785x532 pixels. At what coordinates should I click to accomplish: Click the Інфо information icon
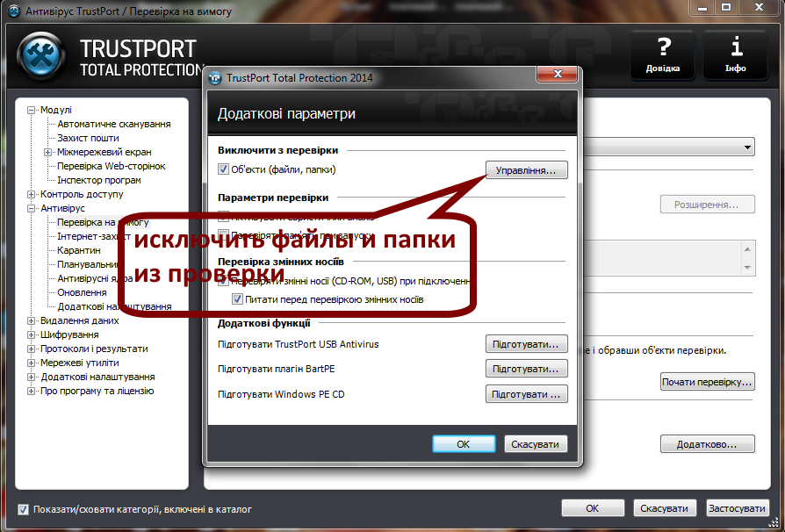(735, 54)
